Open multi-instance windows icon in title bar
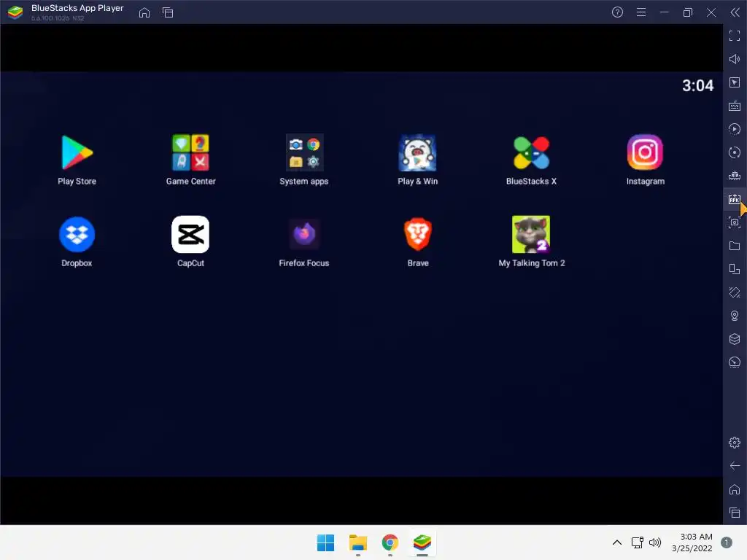Image resolution: width=747 pixels, height=560 pixels. (x=168, y=12)
